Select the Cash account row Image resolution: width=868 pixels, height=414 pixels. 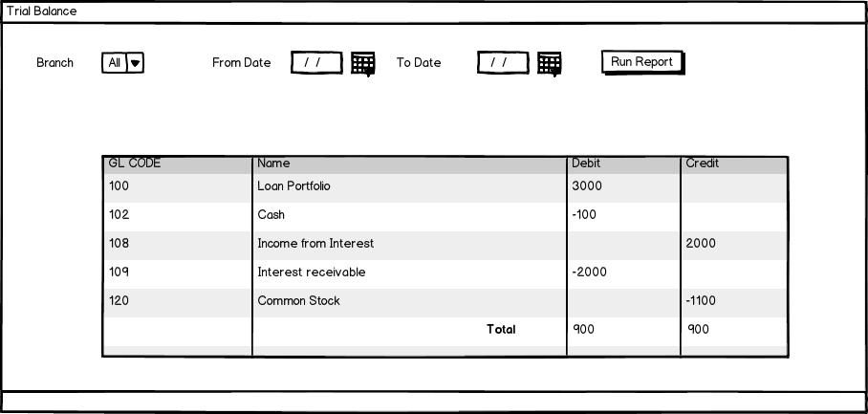click(271, 215)
